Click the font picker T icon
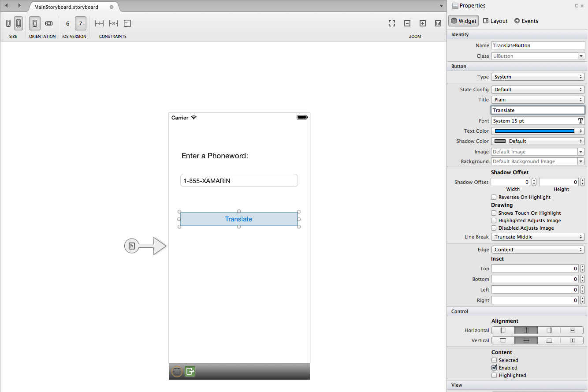This screenshot has width=588, height=392. pyautogui.click(x=581, y=121)
